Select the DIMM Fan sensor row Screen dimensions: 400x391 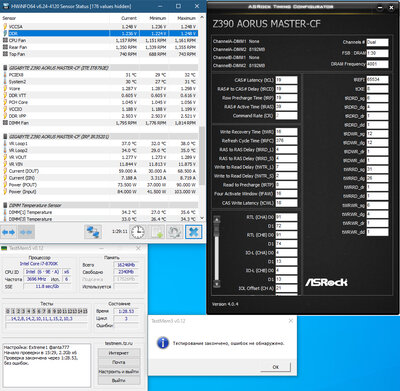[x=100, y=123]
